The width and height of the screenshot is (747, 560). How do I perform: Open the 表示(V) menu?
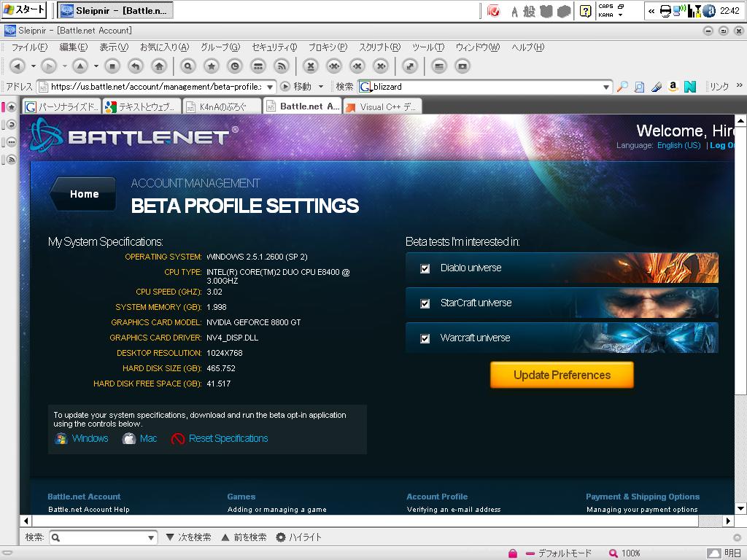114,47
